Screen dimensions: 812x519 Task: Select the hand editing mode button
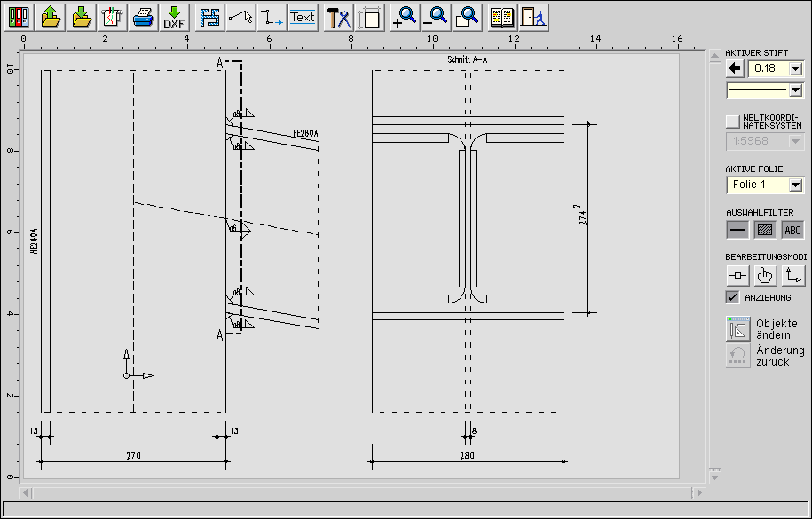tap(765, 276)
